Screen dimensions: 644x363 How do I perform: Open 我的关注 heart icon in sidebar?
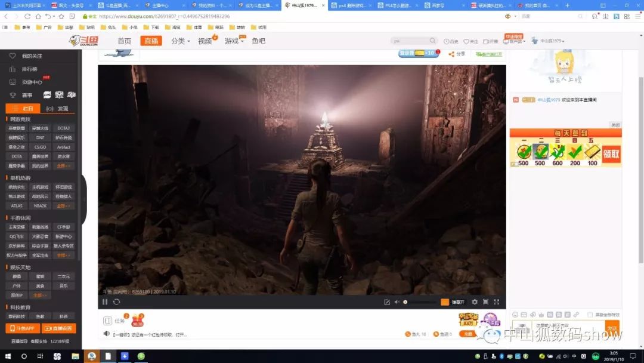point(13,56)
